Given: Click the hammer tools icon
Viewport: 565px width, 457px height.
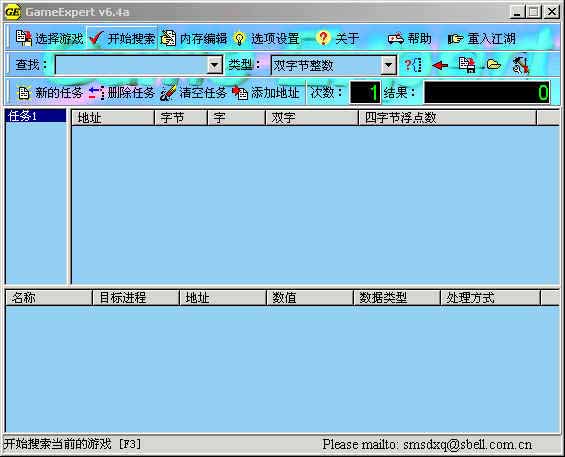Looking at the screenshot, I should click(x=521, y=65).
